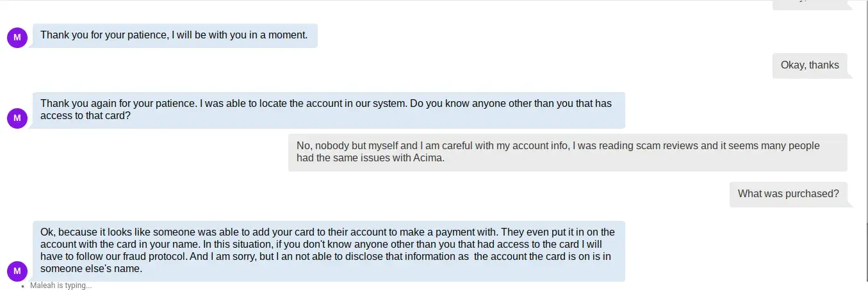Click the avatar next to 'locate the account' message
Screen dimensions: 868x290
17,118
